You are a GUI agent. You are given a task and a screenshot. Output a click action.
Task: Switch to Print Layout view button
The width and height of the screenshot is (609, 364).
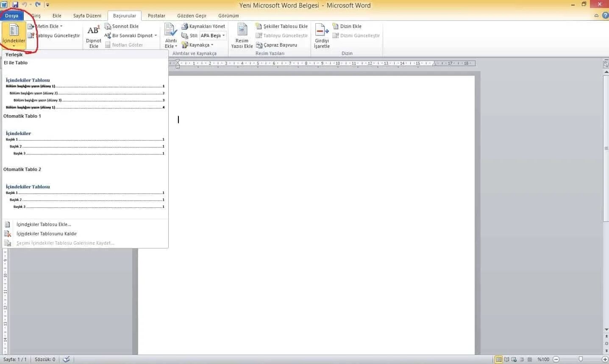pyautogui.click(x=499, y=359)
